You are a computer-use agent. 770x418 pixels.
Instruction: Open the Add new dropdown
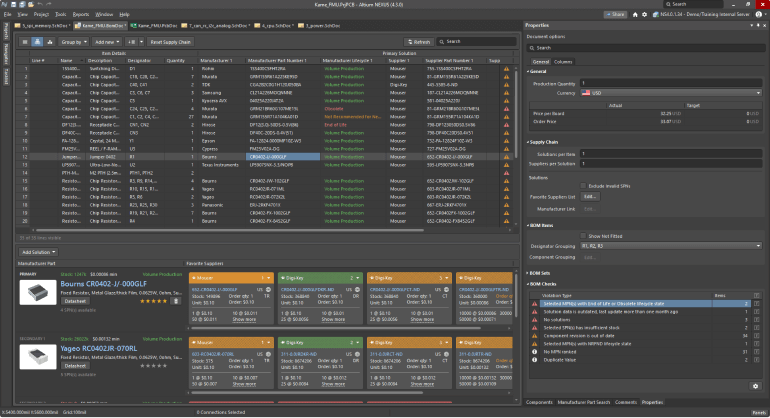106,42
